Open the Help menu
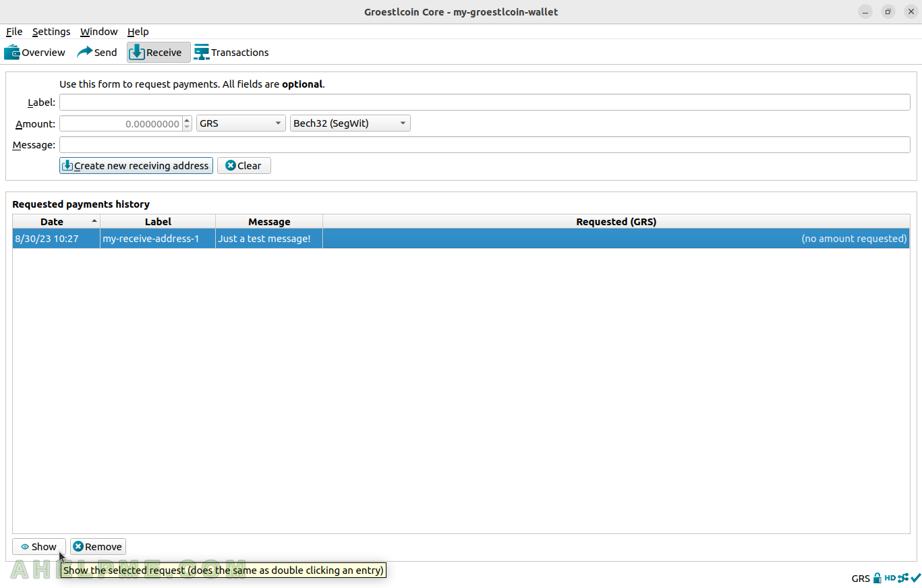This screenshot has width=922, height=588. point(138,32)
